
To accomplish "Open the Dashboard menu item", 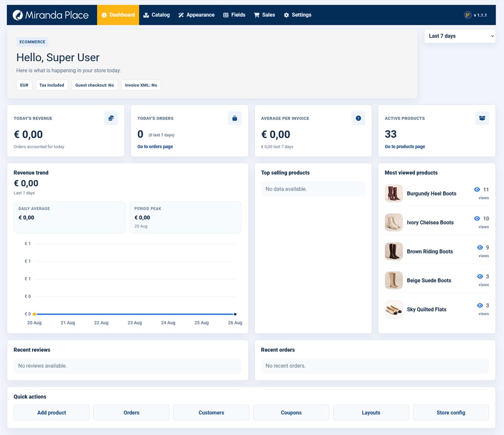I will (118, 15).
